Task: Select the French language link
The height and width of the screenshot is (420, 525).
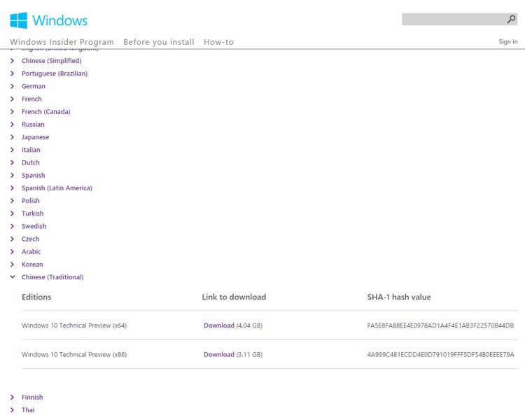Action: click(x=31, y=99)
